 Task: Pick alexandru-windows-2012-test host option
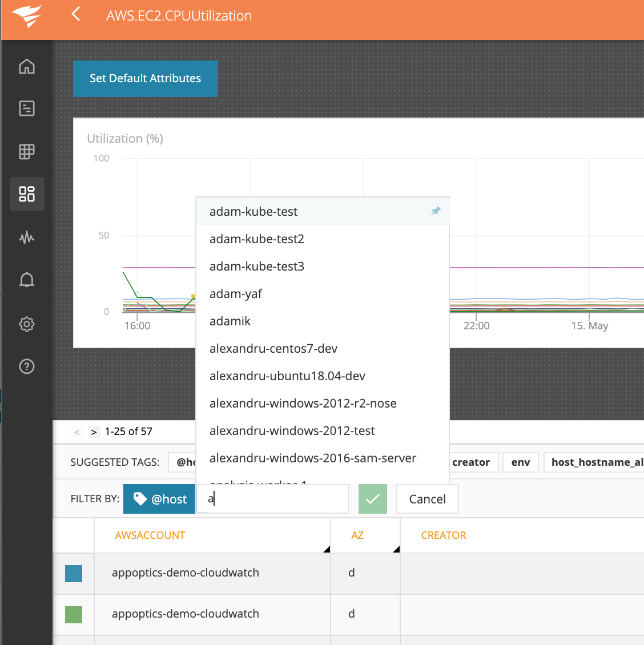click(x=292, y=431)
